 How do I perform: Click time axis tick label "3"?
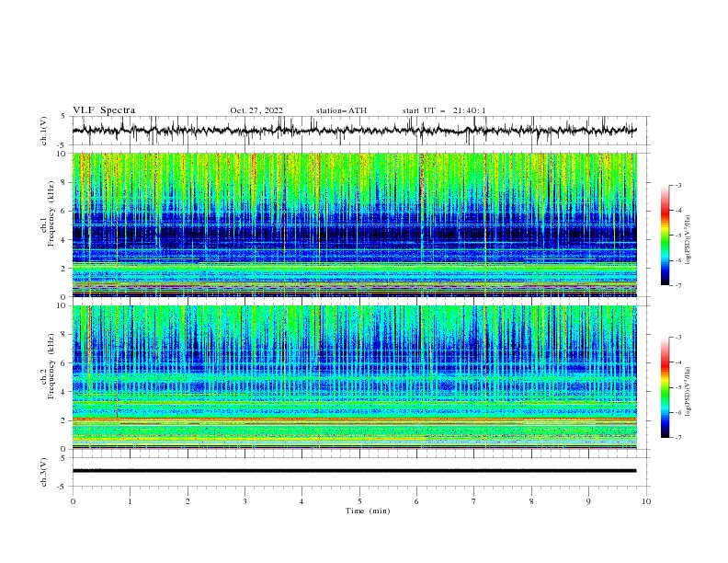245,501
